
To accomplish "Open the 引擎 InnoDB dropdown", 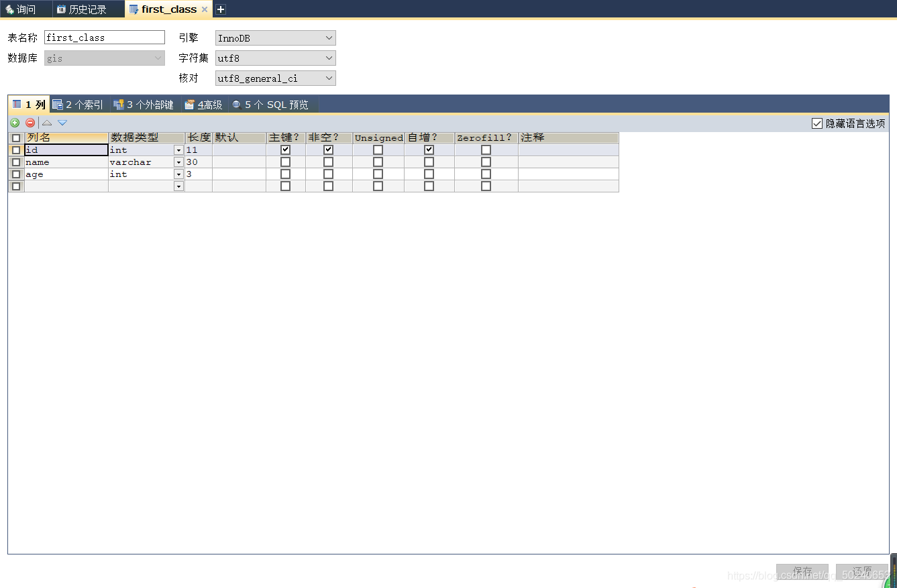I will click(276, 38).
